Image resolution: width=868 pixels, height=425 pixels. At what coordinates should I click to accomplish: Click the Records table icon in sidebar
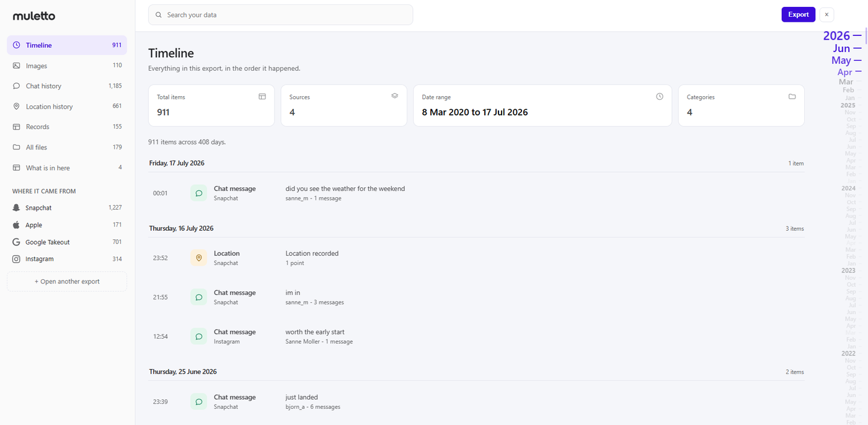[16, 127]
